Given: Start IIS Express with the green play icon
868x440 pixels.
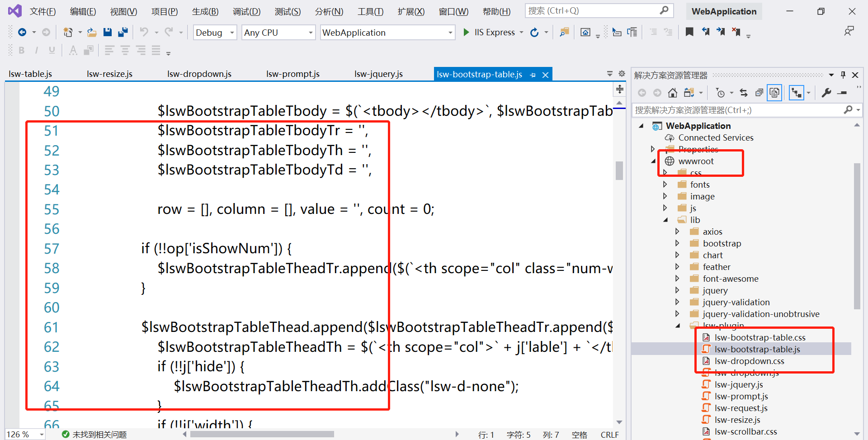Looking at the screenshot, I should [466, 32].
